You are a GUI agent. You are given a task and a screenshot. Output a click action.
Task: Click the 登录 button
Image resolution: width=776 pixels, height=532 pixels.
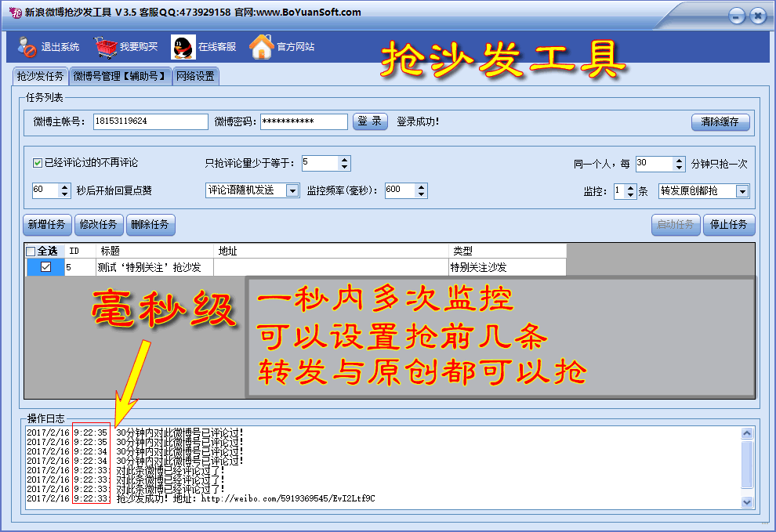point(370,121)
